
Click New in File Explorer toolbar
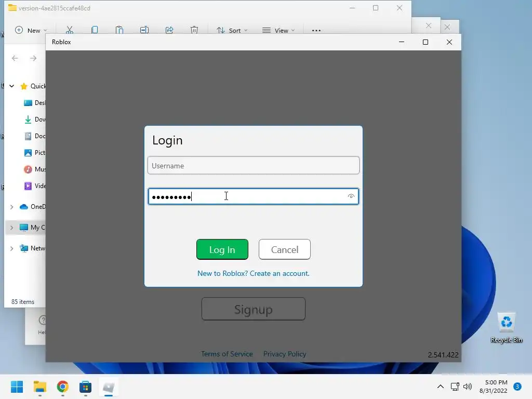[x=31, y=30]
